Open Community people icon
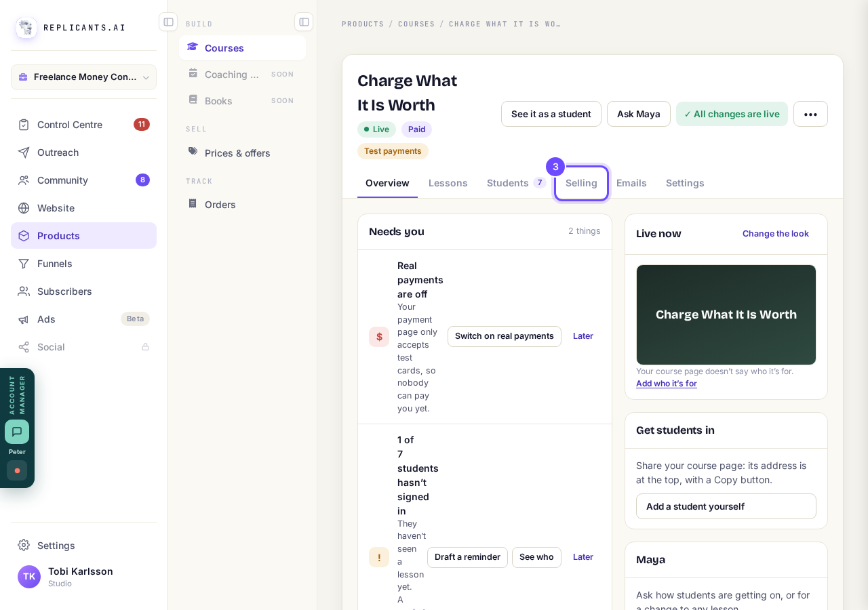The image size is (868, 610). (x=24, y=180)
